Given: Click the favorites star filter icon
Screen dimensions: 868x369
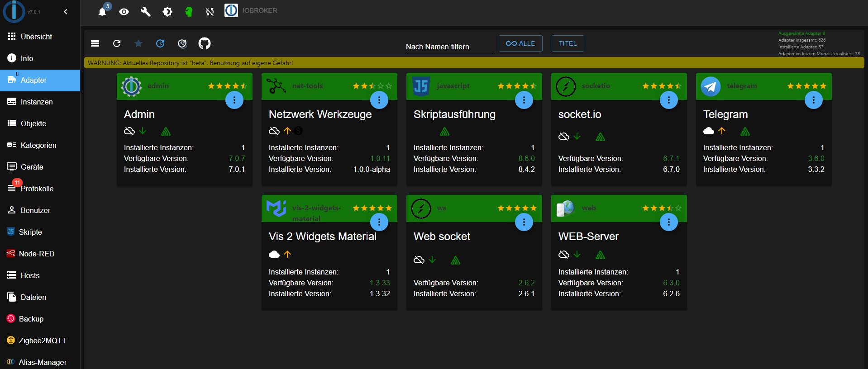Looking at the screenshot, I should 138,43.
